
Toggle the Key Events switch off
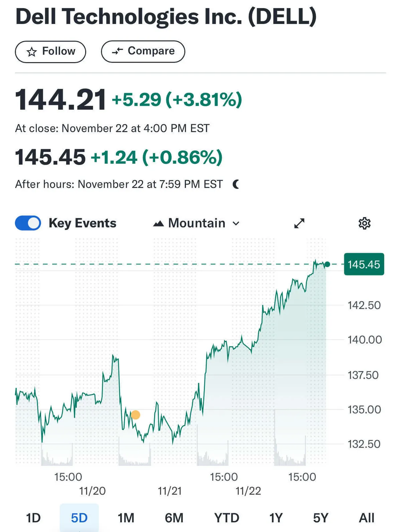point(28,223)
